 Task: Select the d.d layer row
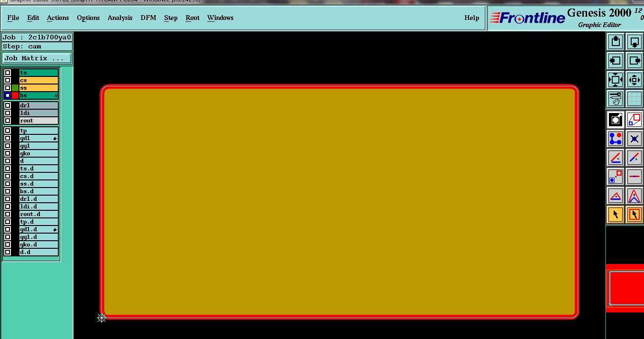(39, 252)
